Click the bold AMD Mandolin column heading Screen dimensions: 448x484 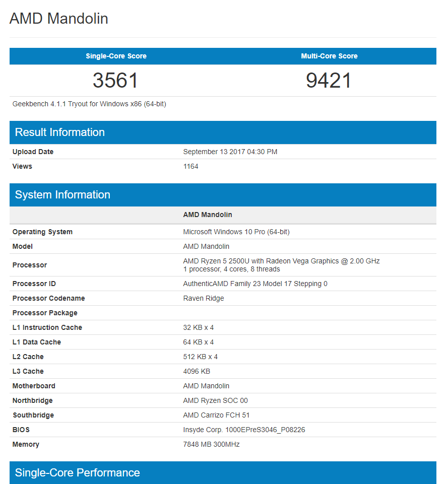click(x=208, y=215)
